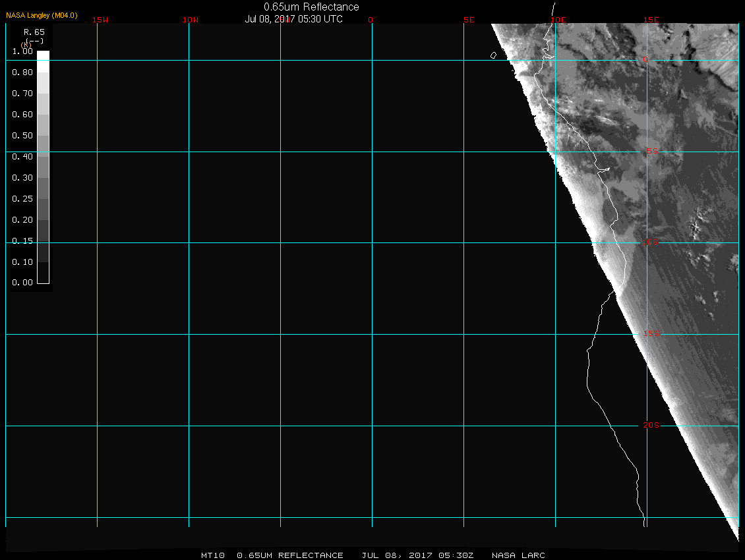The height and width of the screenshot is (560, 745).
Task: Click the 'R.65' legend heading
Action: pos(34,32)
